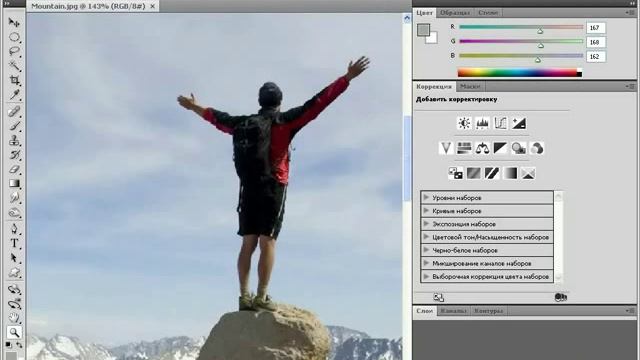Select the Hand tool

pyautogui.click(x=14, y=318)
